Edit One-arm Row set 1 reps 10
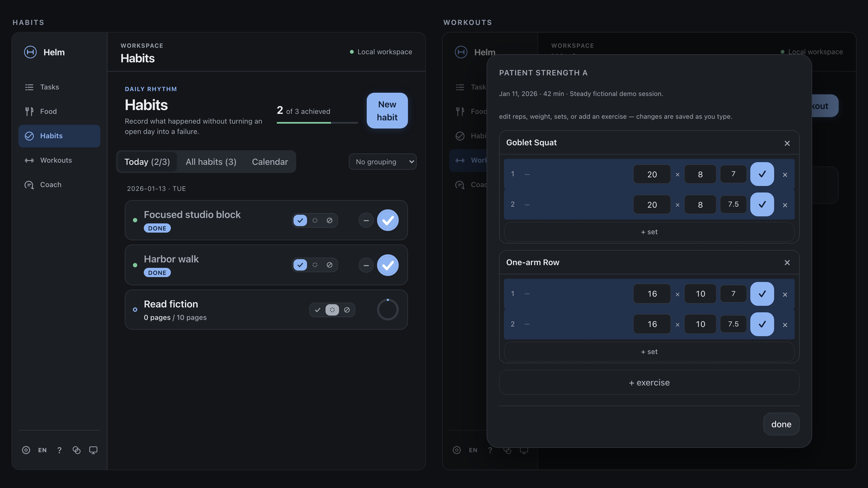This screenshot has width=868, height=488. [x=700, y=294]
